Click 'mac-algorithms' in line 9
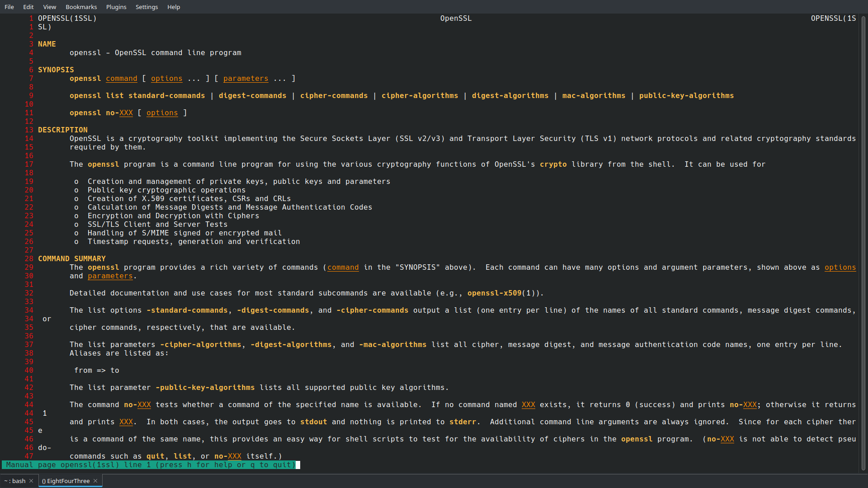Image resolution: width=868 pixels, height=488 pixels. point(594,96)
